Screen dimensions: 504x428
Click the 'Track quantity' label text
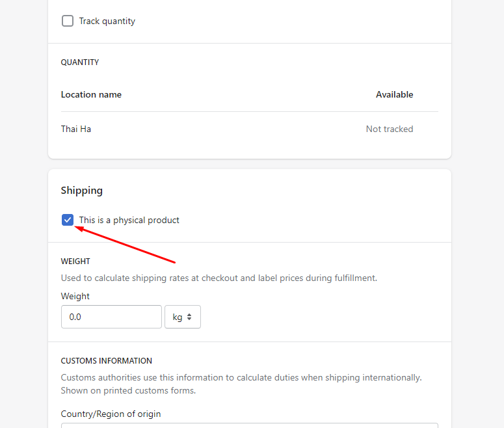tap(107, 21)
